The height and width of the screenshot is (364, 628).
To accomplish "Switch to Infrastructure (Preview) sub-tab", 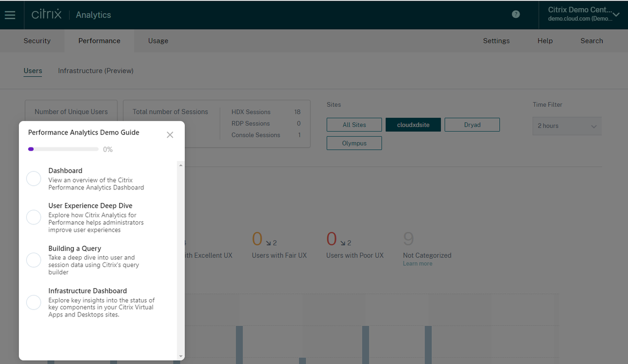I will point(96,71).
